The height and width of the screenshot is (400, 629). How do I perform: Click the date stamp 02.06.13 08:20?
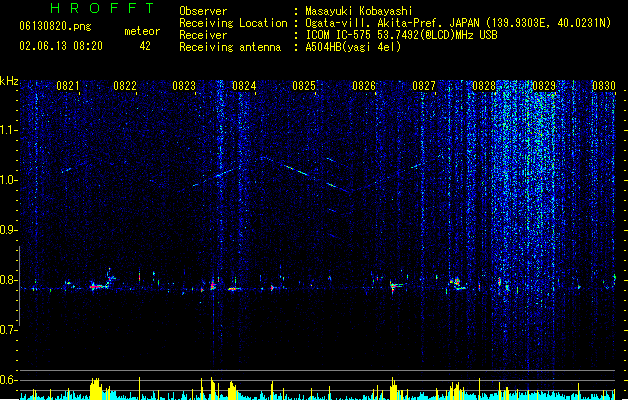(x=61, y=46)
